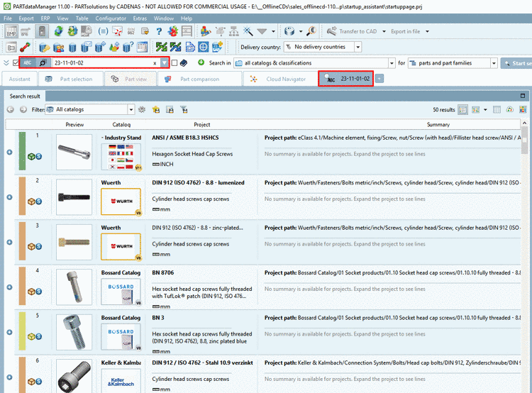The width and height of the screenshot is (532, 393).
Task: Click the ABC text search mode icon
Action: point(28,63)
